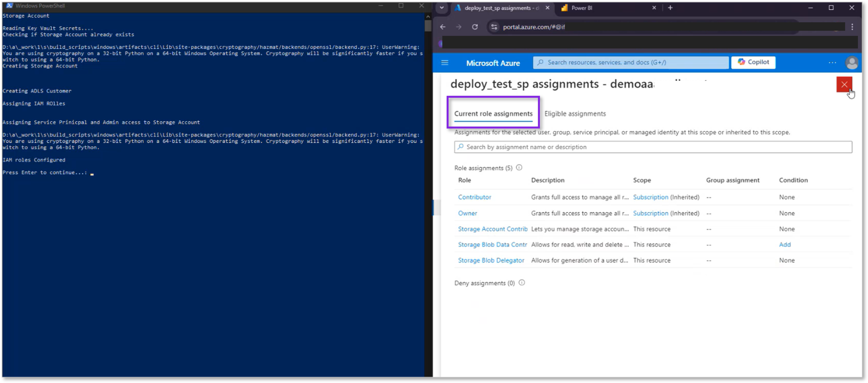868x383 pixels.
Task: Open the Owner role link
Action: click(467, 213)
